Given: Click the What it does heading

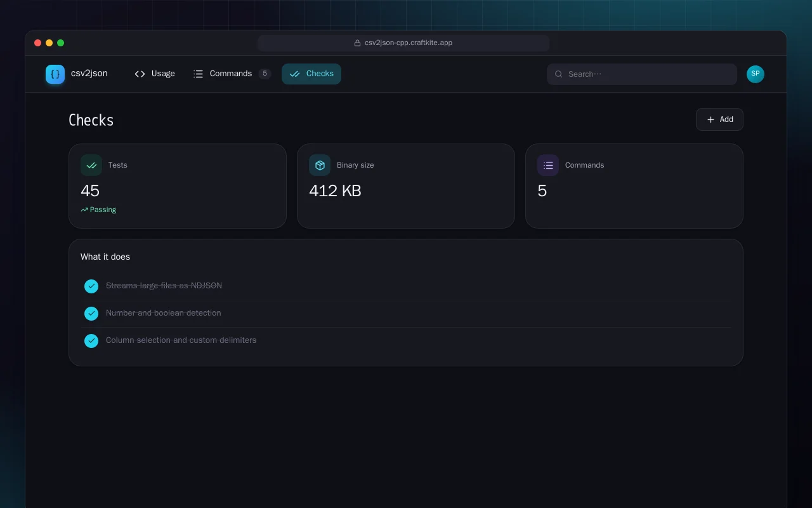Looking at the screenshot, I should coord(105,257).
